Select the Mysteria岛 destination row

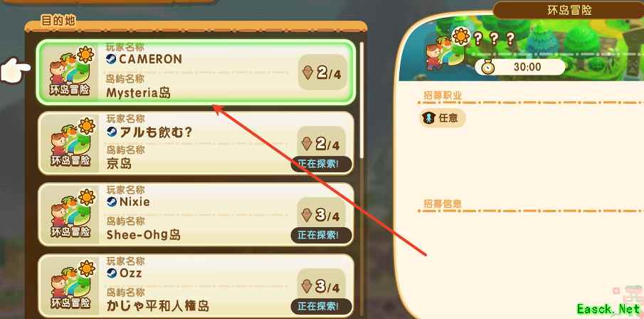(196, 73)
